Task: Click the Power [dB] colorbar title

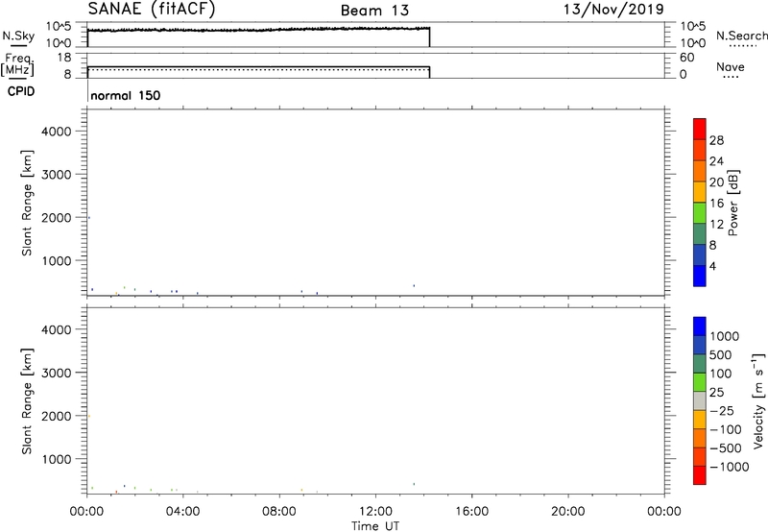Action: click(x=732, y=204)
